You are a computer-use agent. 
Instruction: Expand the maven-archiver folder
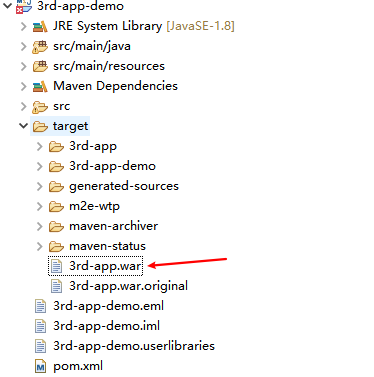[40, 226]
